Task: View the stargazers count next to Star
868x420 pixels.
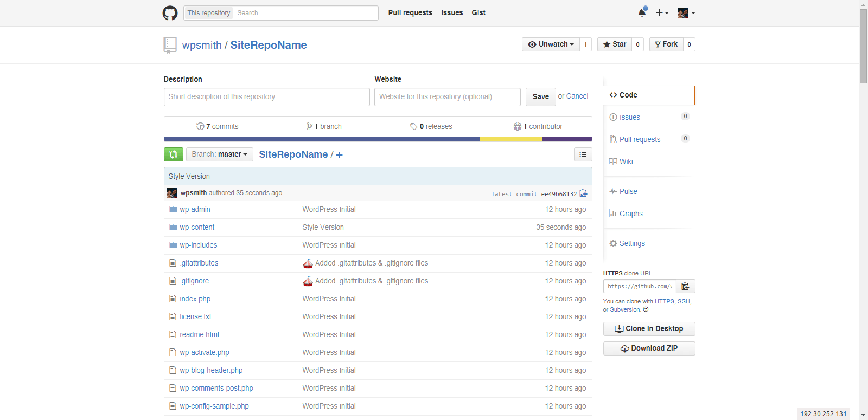Action: (638, 44)
